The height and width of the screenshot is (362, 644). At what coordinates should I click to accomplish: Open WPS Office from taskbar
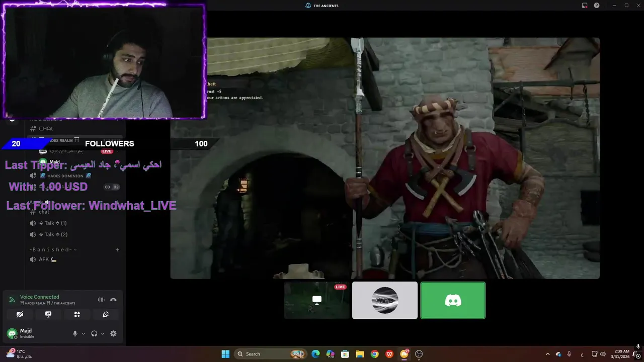pyautogui.click(x=389, y=354)
